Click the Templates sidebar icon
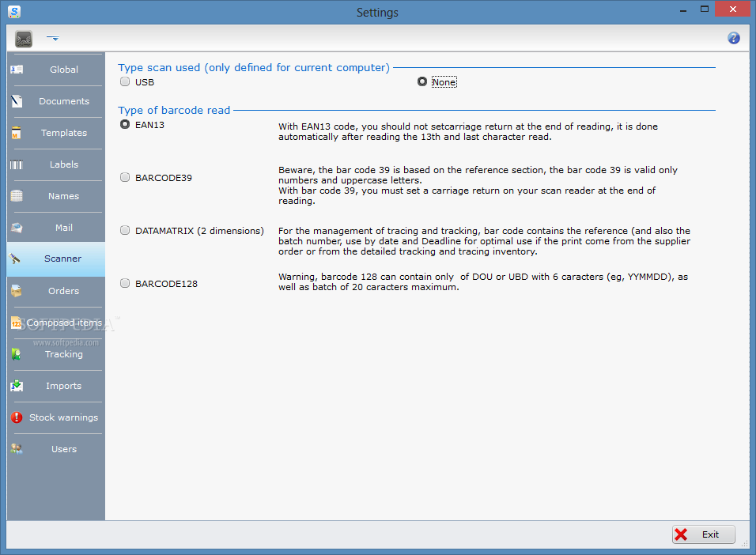 17,133
